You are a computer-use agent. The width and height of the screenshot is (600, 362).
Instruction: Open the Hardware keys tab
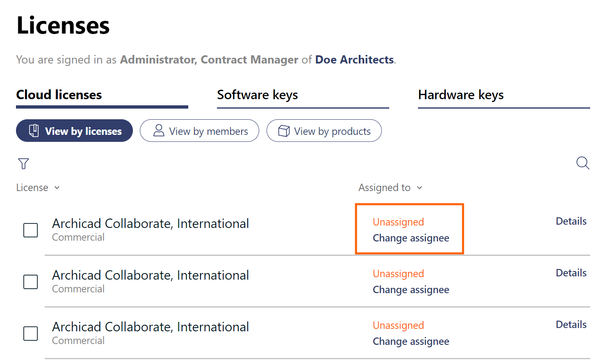504,98
